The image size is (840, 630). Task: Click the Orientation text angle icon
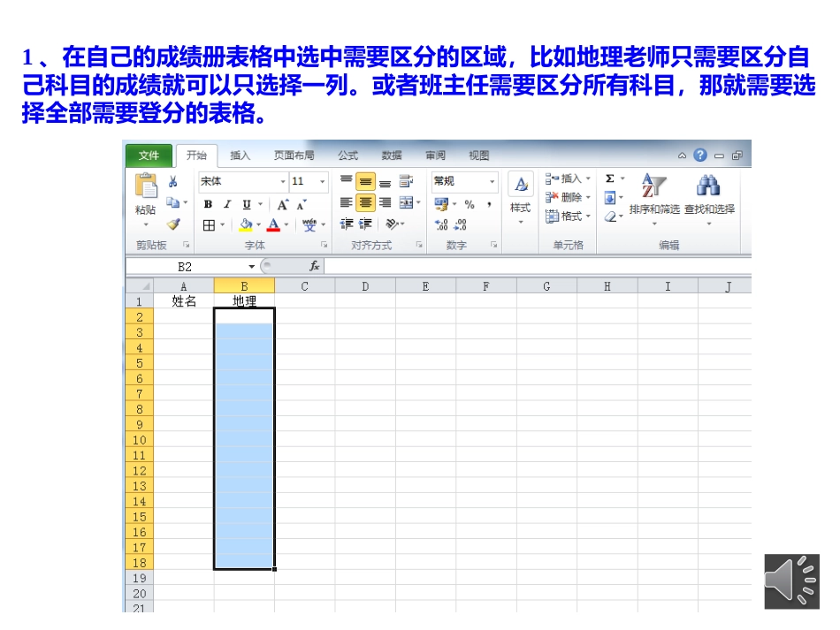click(x=392, y=224)
